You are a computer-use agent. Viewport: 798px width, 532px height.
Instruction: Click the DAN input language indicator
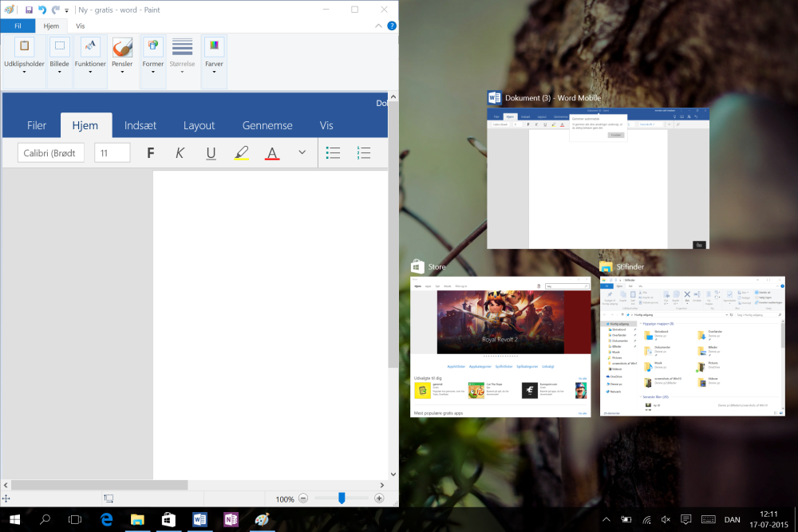pyautogui.click(x=732, y=520)
